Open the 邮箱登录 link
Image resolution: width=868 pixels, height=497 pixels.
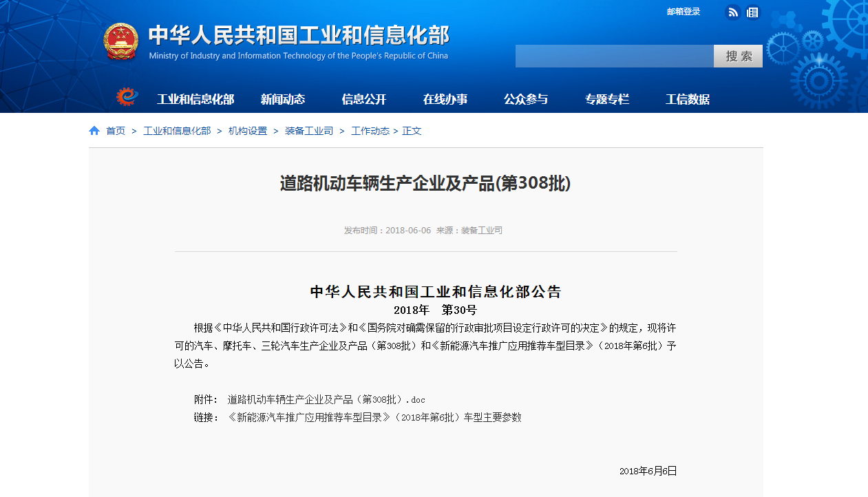click(x=684, y=12)
